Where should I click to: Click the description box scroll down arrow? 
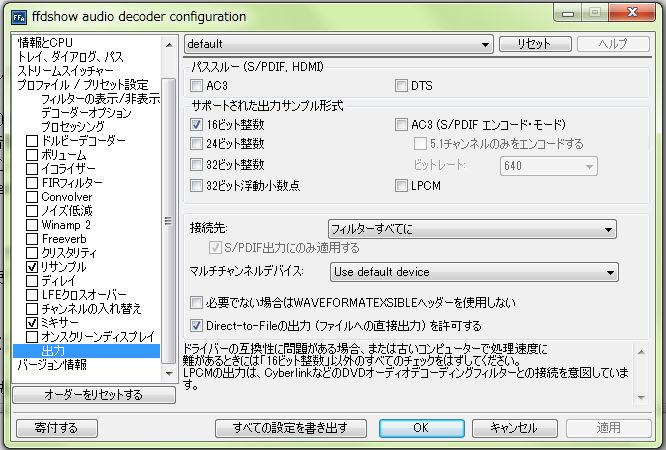[x=641, y=398]
